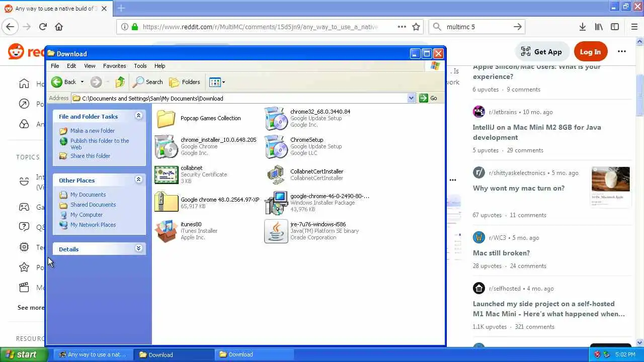Click the Mac post thumbnail image
This screenshot has height=362, width=644.
click(611, 188)
